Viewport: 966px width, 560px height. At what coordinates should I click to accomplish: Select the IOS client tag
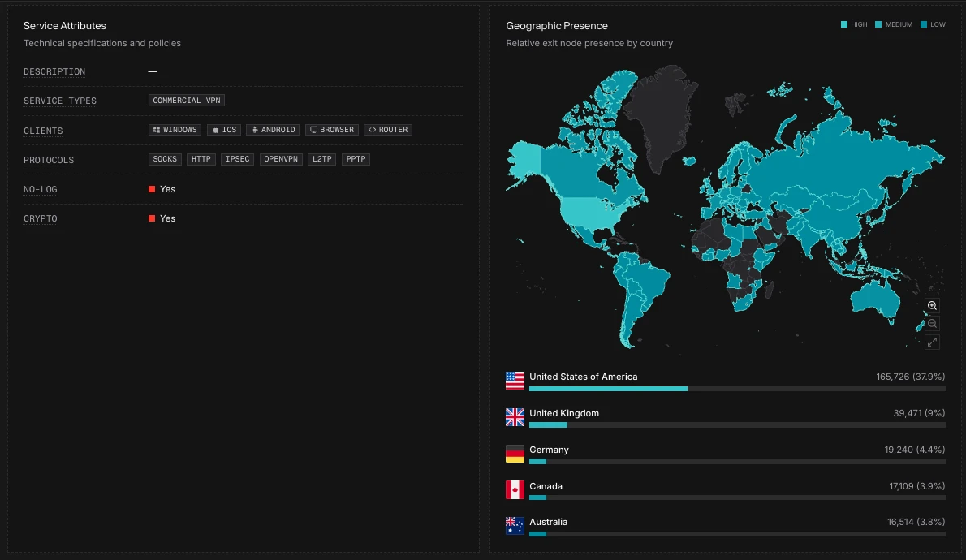(224, 130)
